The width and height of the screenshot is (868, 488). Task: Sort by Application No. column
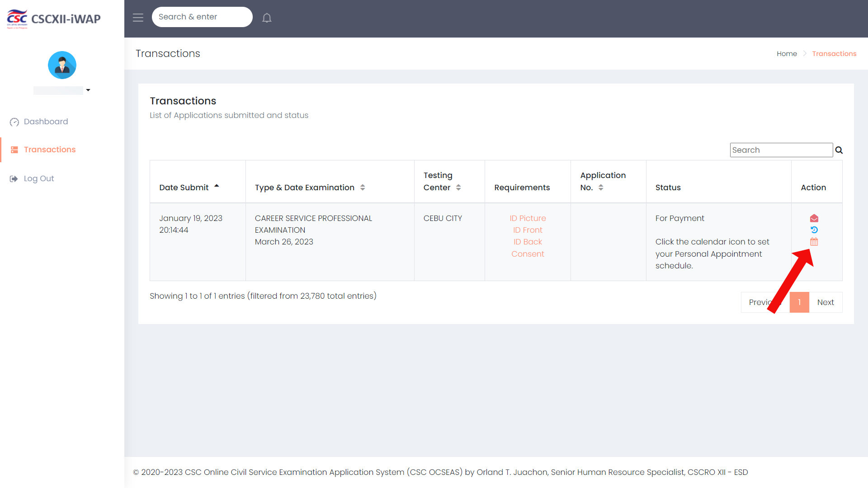tap(608, 182)
